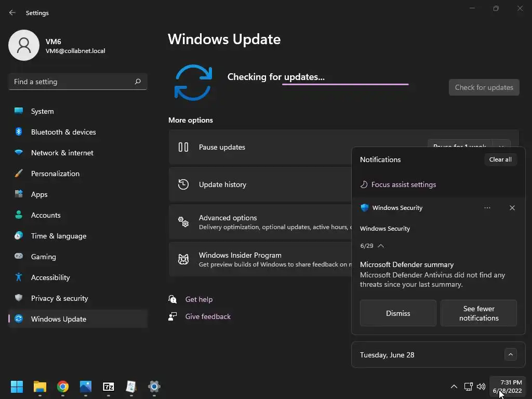Screen dimensions: 532x399
Task: Click See fewer notifications button
Action: [x=478, y=313]
